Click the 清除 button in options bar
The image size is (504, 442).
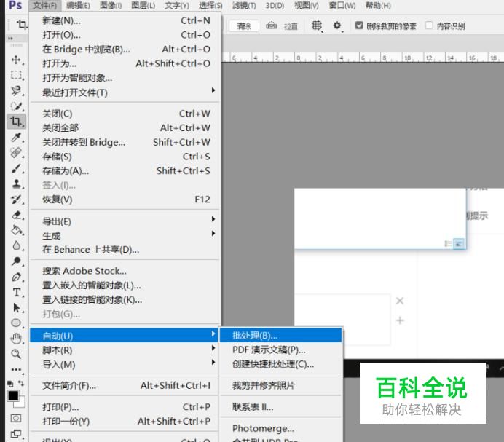pos(244,25)
